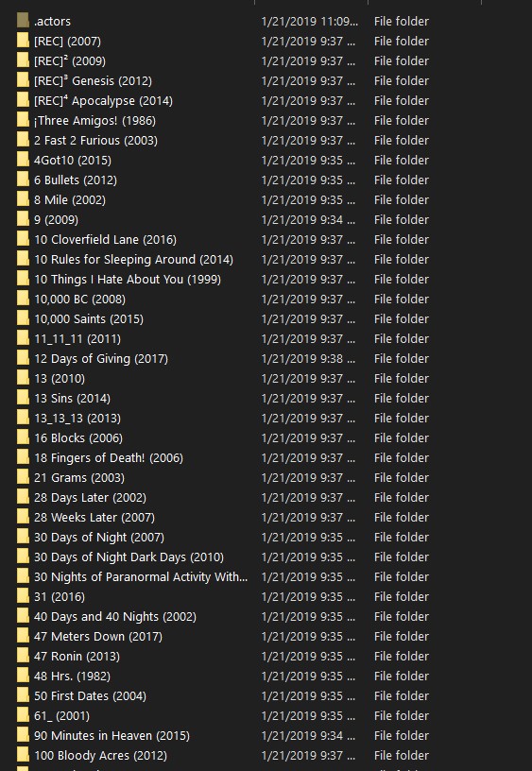Select the 2 Fast 2 Furious (2003) folder
Viewport: 532px width, 771px height.
tap(95, 140)
